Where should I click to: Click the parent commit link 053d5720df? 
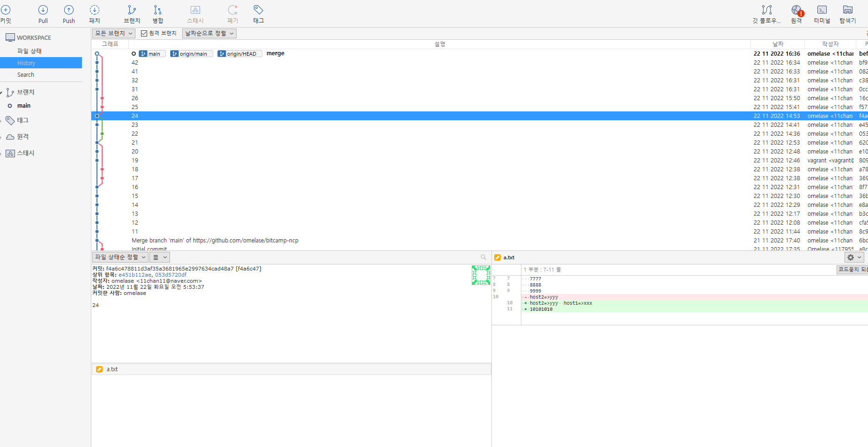(x=171, y=275)
